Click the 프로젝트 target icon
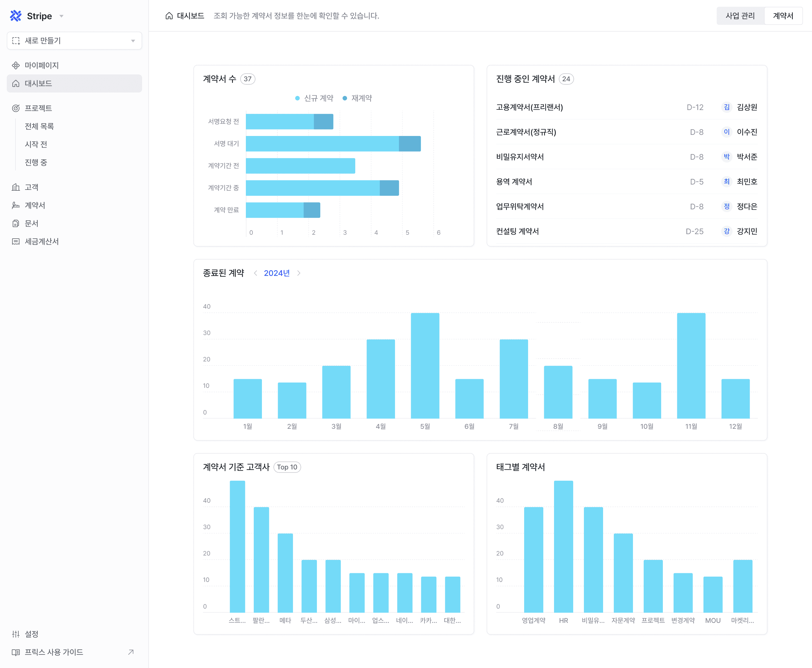812x668 pixels. click(16, 108)
